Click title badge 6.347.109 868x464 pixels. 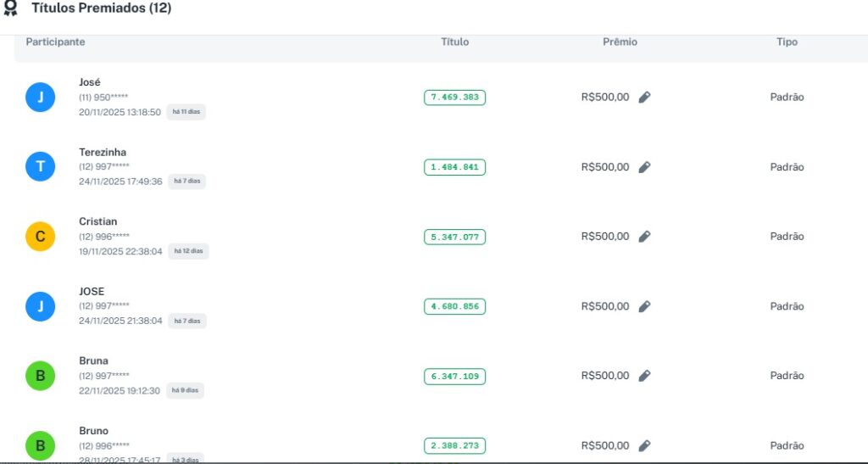(x=454, y=376)
